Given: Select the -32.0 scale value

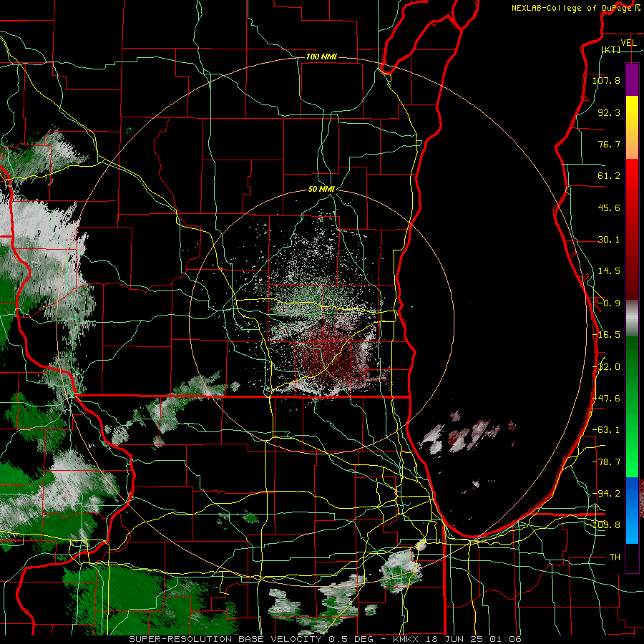Looking at the screenshot, I should coord(606,367).
